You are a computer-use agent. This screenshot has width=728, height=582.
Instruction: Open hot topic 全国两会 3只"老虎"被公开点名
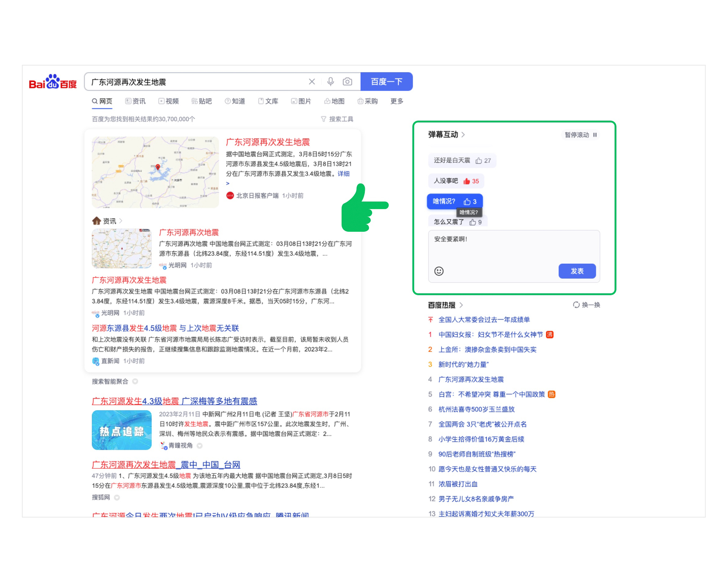pyautogui.click(x=482, y=424)
